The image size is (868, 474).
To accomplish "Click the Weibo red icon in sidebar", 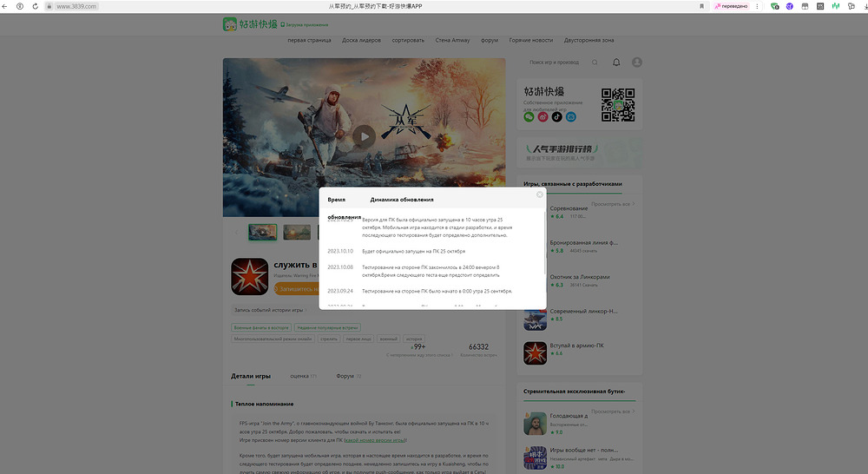I will pyautogui.click(x=543, y=116).
